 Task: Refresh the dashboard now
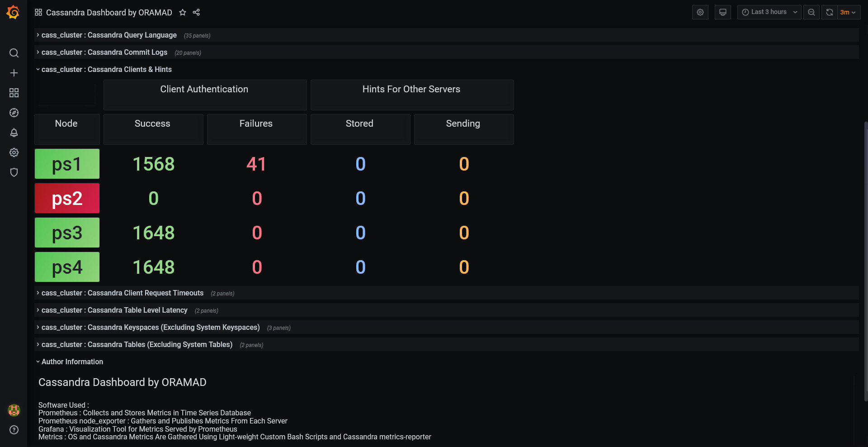tap(830, 12)
